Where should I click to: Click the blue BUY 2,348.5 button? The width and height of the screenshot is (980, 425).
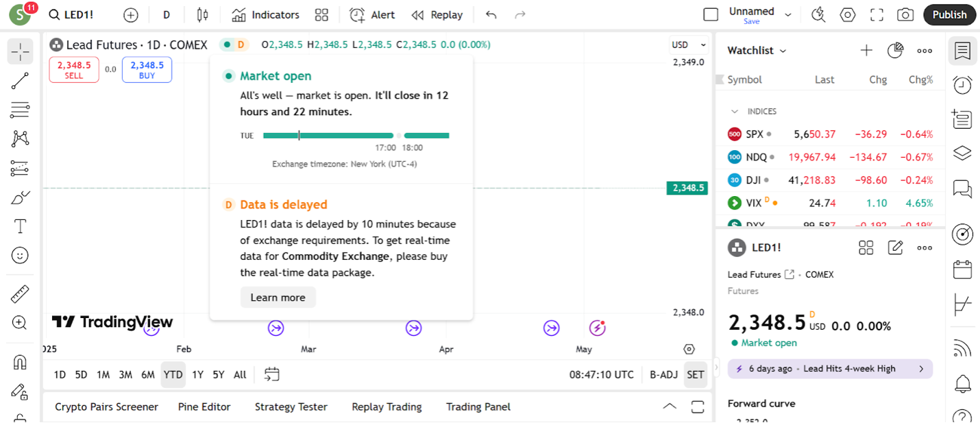pyautogui.click(x=147, y=70)
